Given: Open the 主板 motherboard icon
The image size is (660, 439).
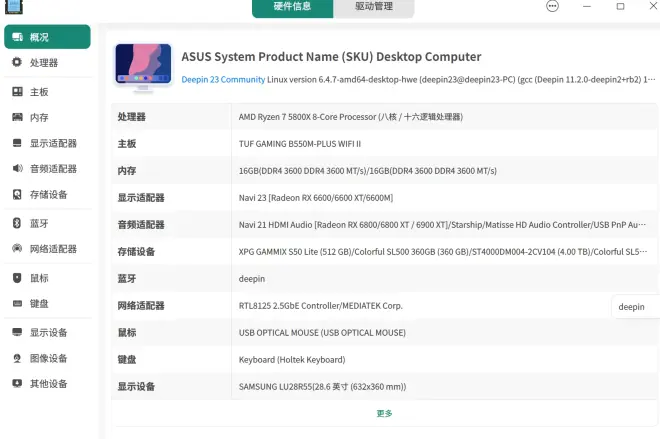Looking at the screenshot, I should (17, 92).
